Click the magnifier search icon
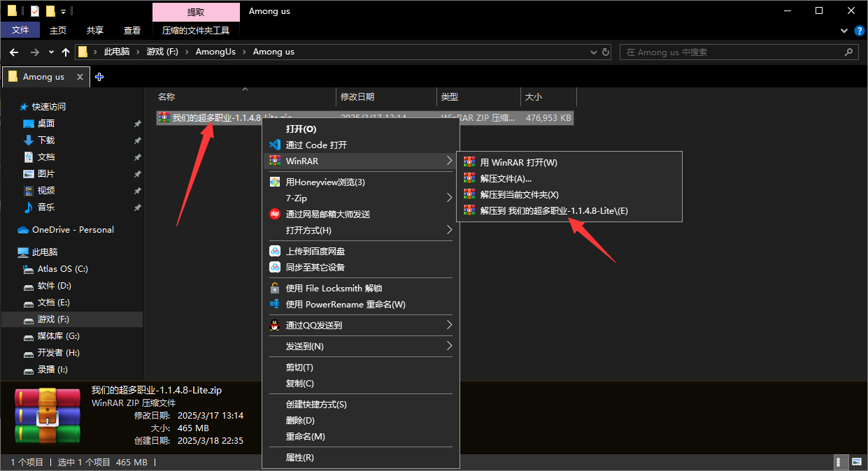The image size is (868, 471). [x=850, y=52]
